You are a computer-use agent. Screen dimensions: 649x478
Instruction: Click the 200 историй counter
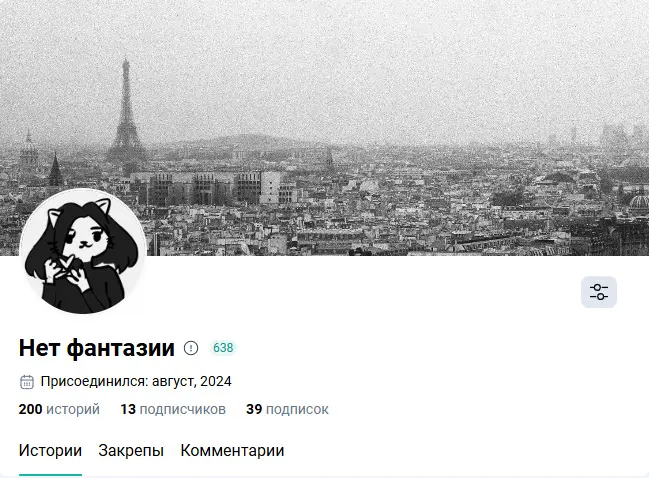point(59,409)
